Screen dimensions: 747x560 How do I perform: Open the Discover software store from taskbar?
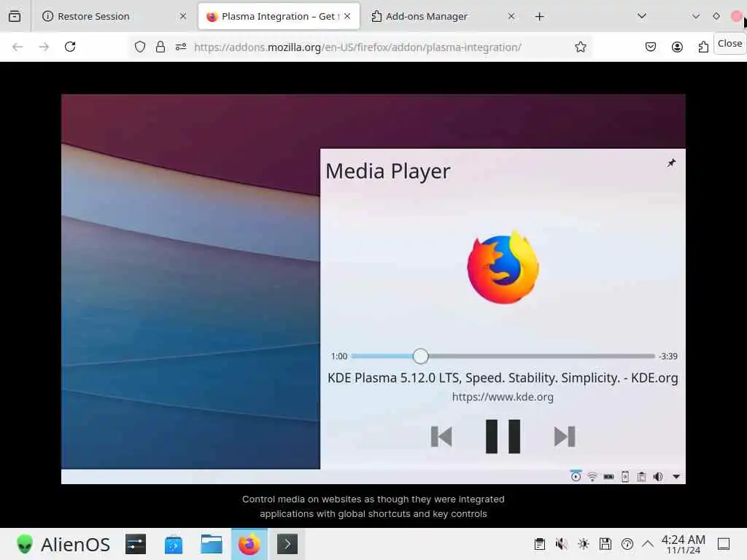174,544
